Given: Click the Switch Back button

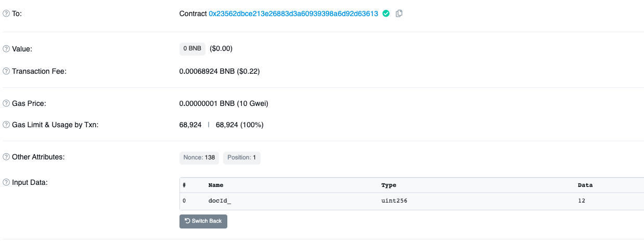Looking at the screenshot, I should 203,221.
